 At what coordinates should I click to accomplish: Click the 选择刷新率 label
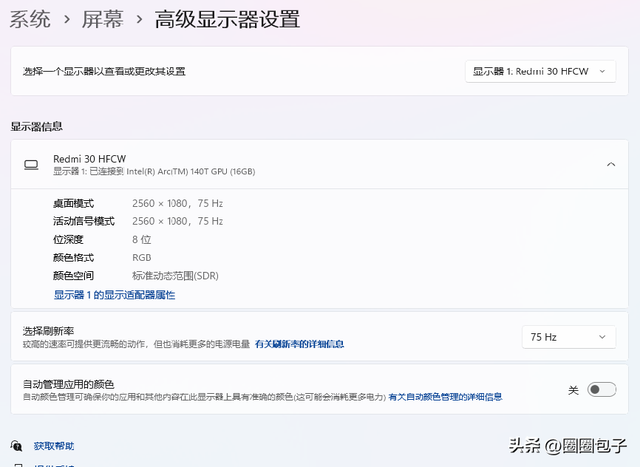coord(48,331)
